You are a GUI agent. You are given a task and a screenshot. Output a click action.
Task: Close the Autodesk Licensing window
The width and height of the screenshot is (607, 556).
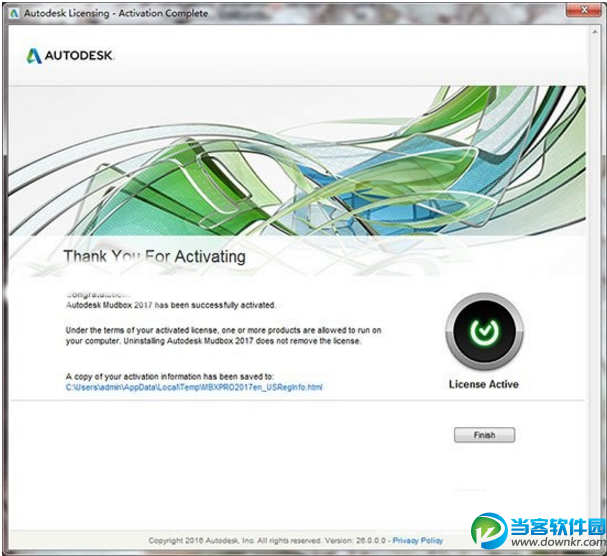pos(584,10)
